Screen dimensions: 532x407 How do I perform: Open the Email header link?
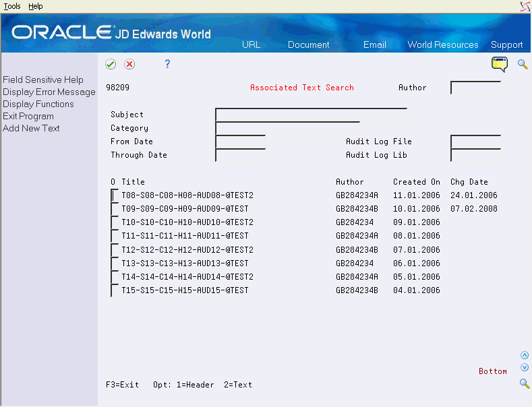[x=375, y=44]
